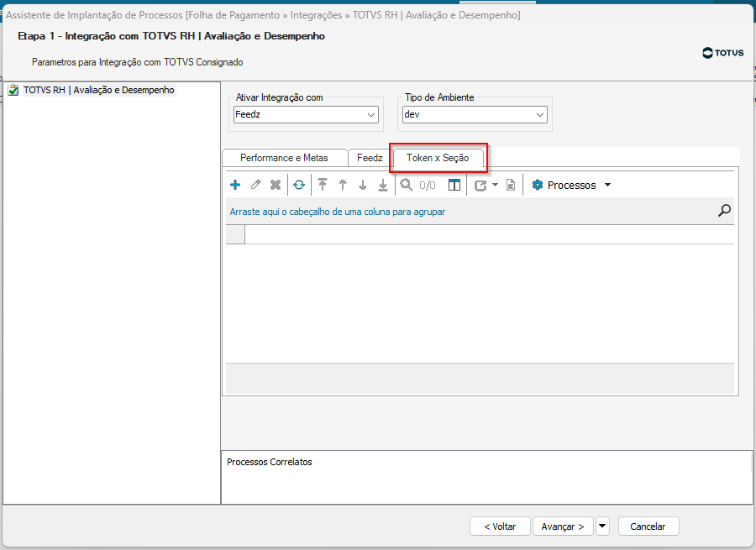
Task: Click the export icon in toolbar
Action: tap(480, 185)
